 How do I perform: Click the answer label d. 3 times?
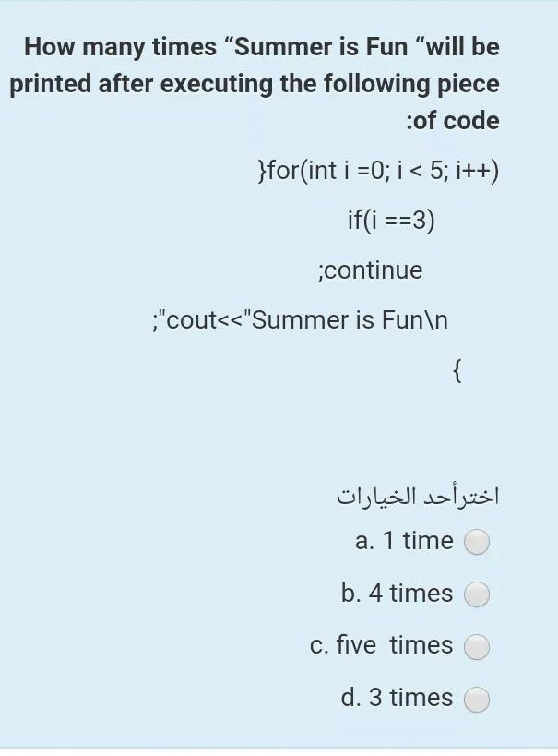(x=398, y=699)
